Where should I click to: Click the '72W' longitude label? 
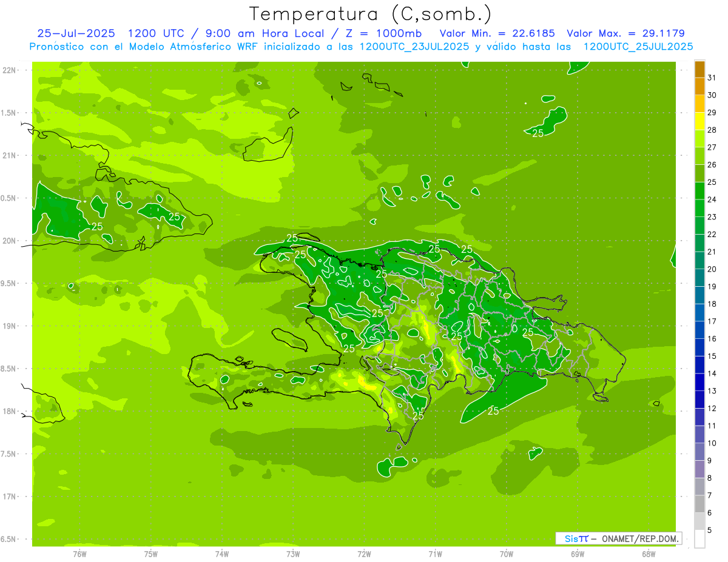(364, 554)
